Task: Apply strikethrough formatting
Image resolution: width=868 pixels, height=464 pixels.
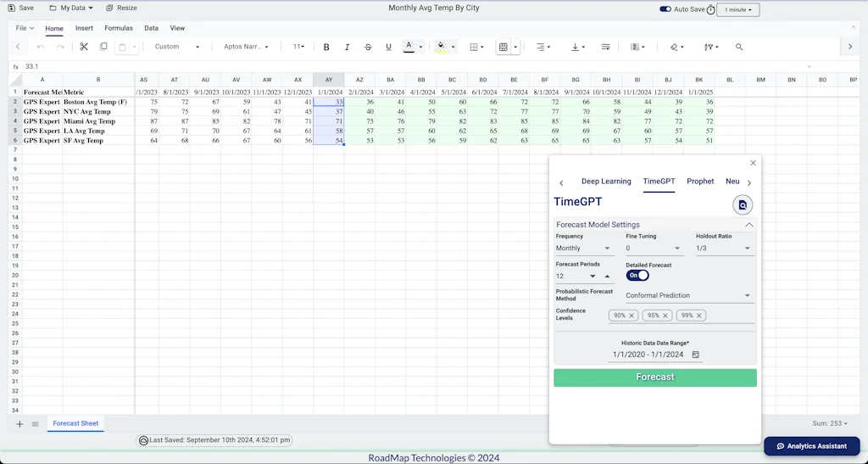Action: point(368,47)
